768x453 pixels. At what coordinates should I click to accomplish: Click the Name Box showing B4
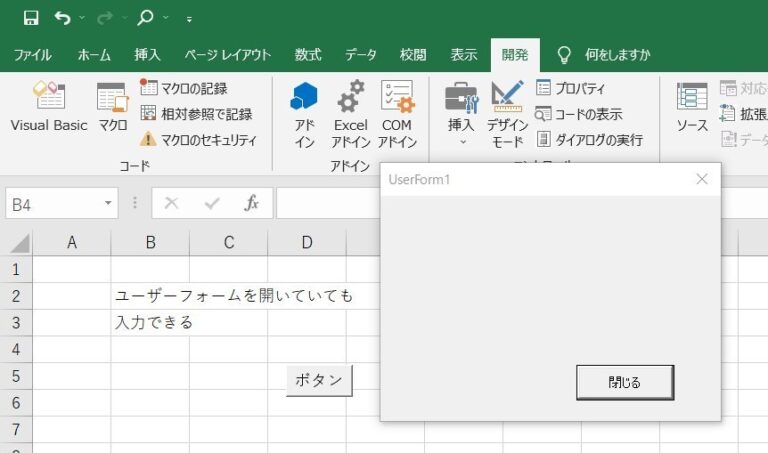click(54, 204)
